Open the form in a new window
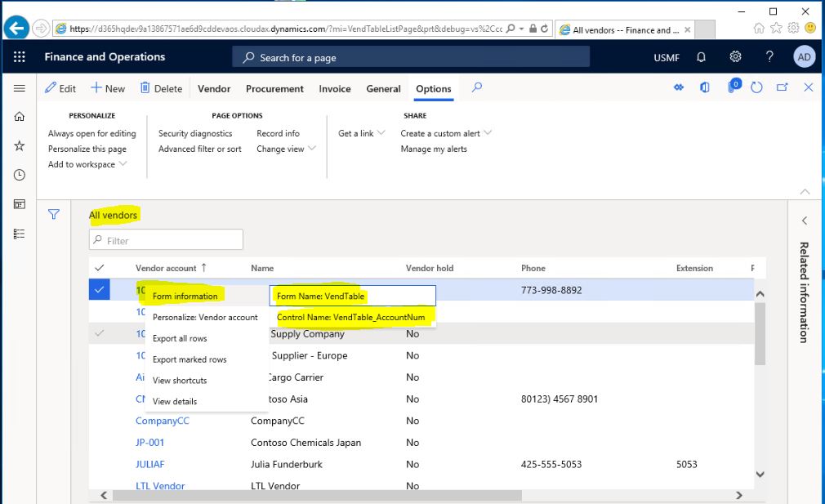 783,87
